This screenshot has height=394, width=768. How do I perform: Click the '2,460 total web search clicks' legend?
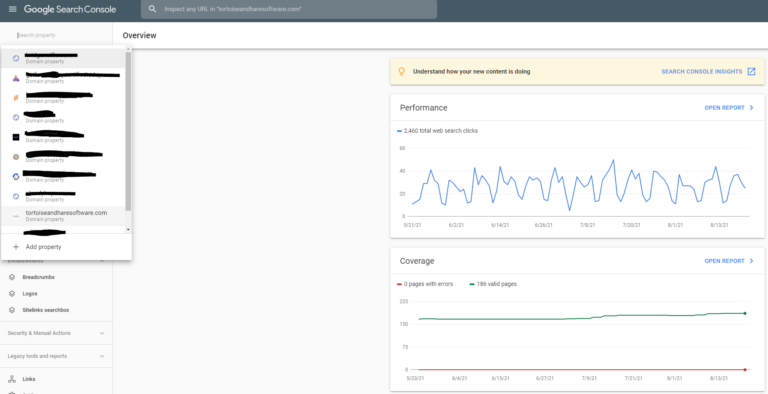(437, 131)
